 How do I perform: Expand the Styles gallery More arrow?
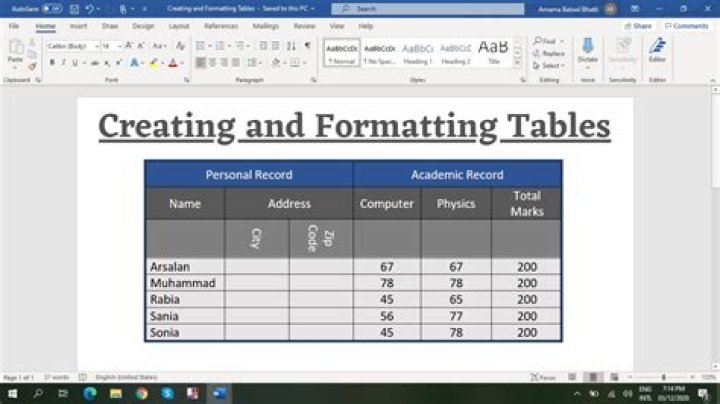pyautogui.click(x=518, y=63)
